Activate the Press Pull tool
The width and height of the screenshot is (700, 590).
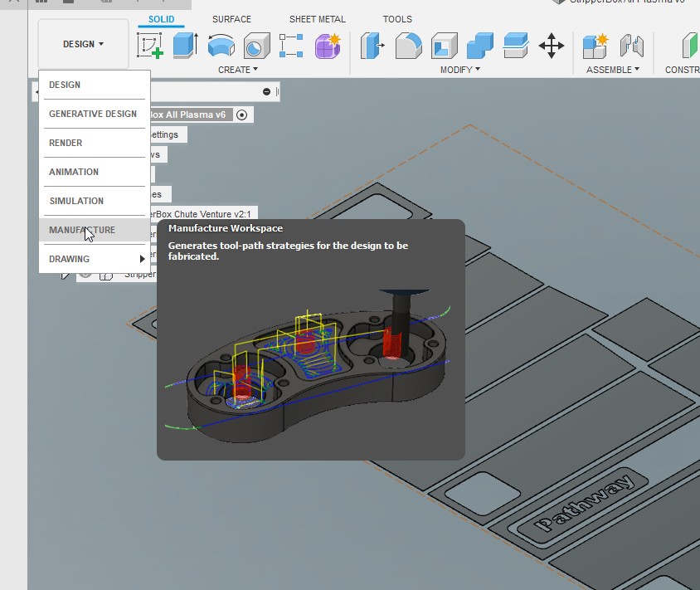click(372, 45)
